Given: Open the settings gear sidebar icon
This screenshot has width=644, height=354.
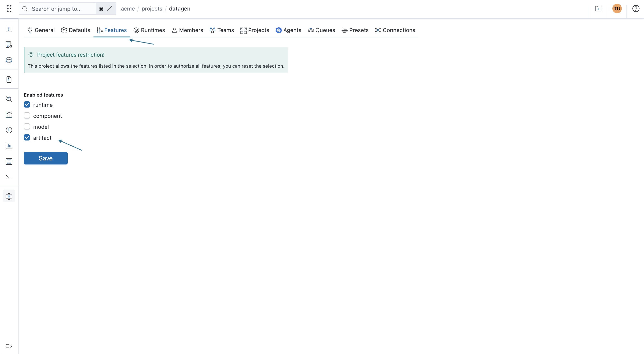Looking at the screenshot, I should 9,197.
